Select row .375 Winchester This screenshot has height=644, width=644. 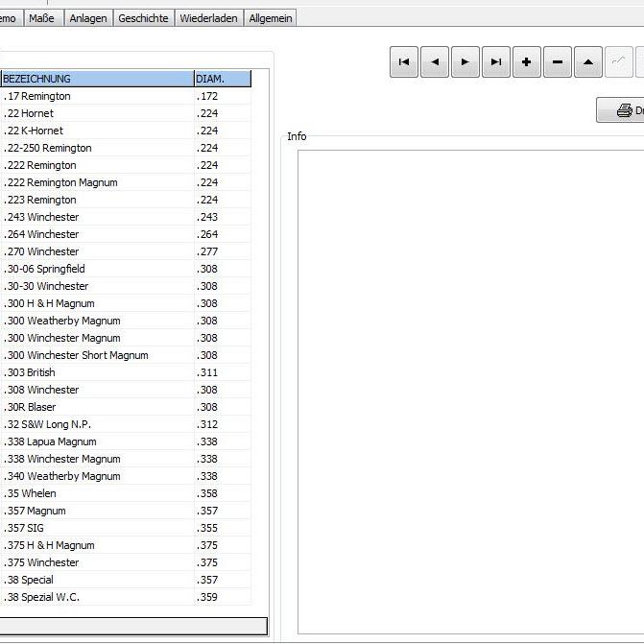pos(126,562)
